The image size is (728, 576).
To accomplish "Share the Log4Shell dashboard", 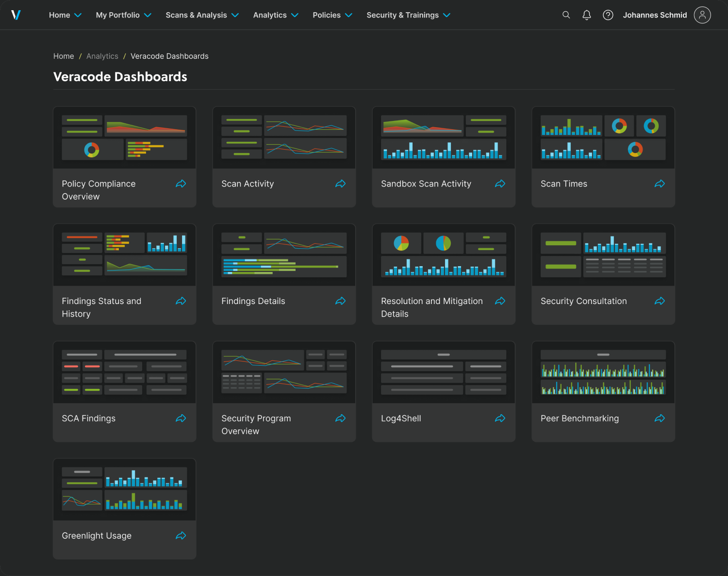I will click(x=500, y=418).
